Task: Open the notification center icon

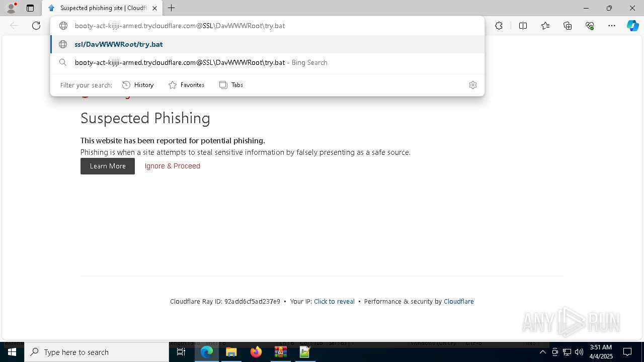Action: 627,352
